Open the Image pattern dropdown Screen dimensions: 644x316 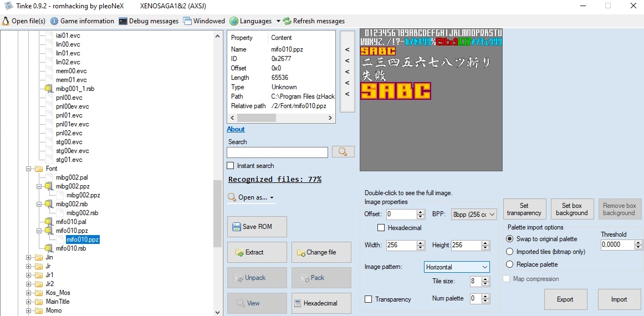457,267
